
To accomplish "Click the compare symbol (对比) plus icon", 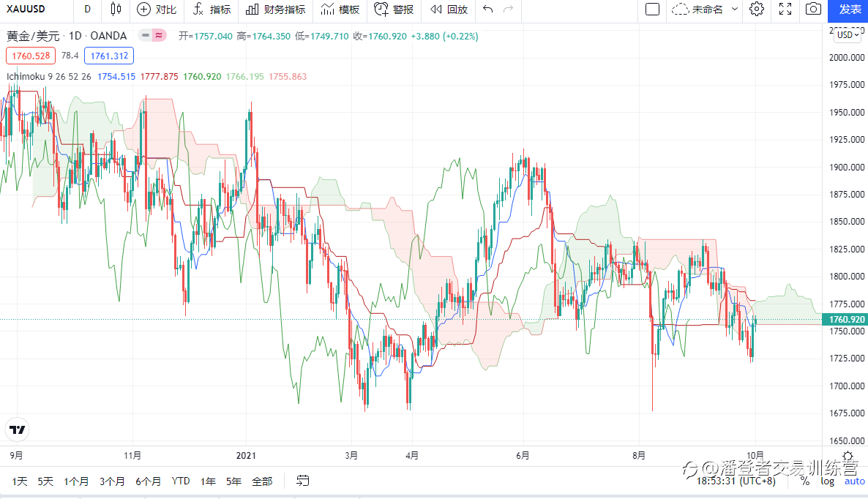I will coord(144,10).
